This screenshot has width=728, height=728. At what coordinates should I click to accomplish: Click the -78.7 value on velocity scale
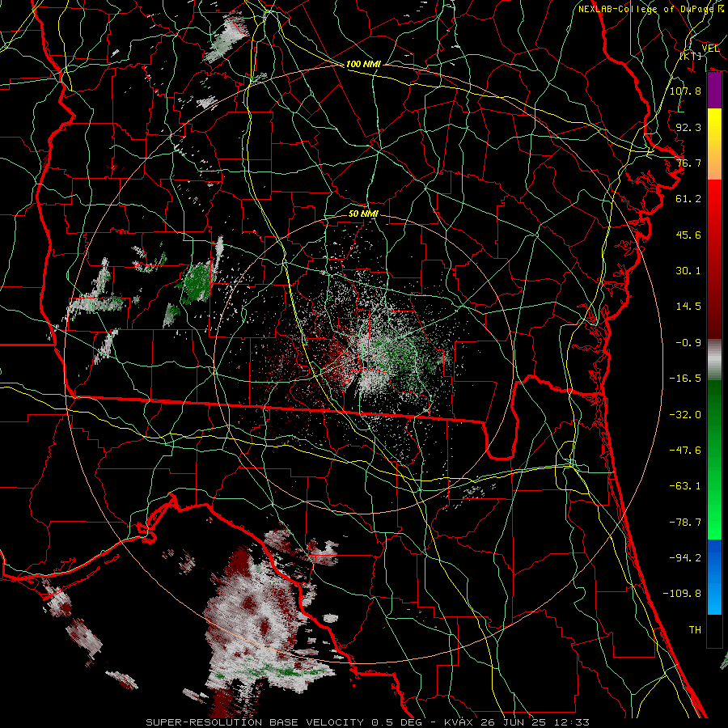[685, 523]
